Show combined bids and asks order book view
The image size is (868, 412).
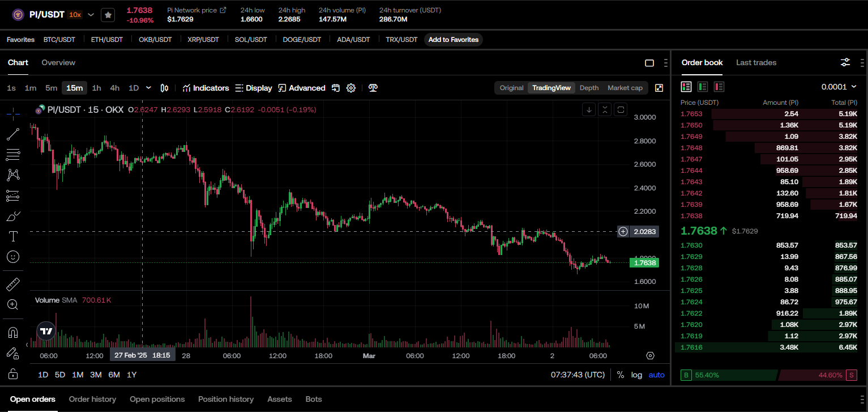(x=686, y=87)
